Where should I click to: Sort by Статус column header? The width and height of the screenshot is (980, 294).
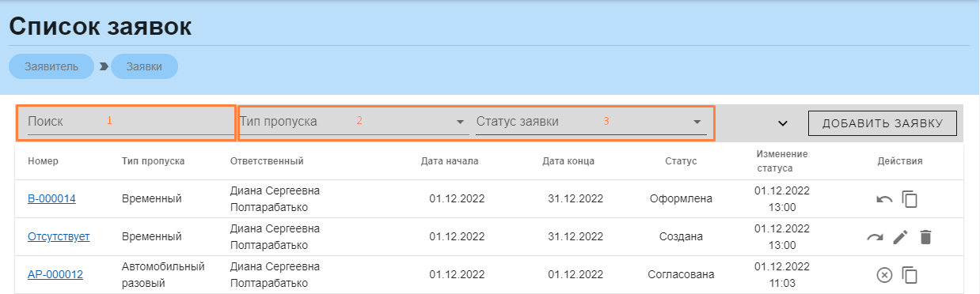click(x=681, y=161)
